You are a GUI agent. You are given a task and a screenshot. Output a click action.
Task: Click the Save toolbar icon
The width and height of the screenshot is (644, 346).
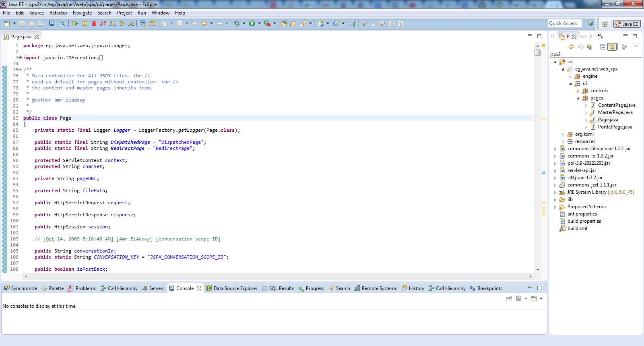(x=22, y=23)
